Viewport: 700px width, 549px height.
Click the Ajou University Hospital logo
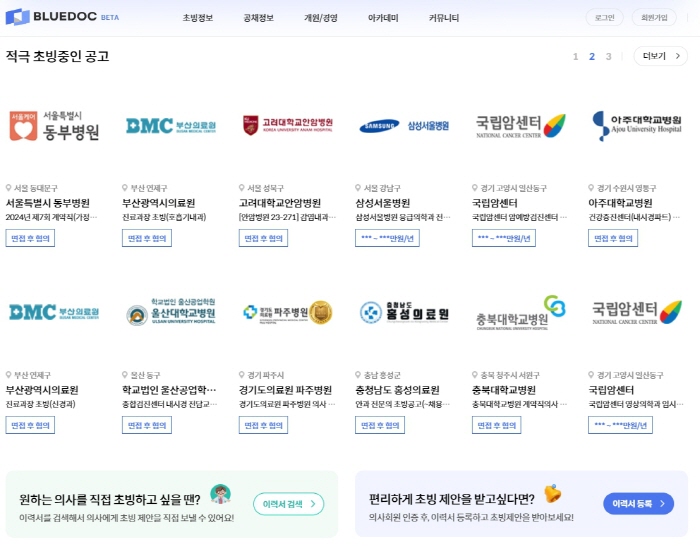coord(637,125)
